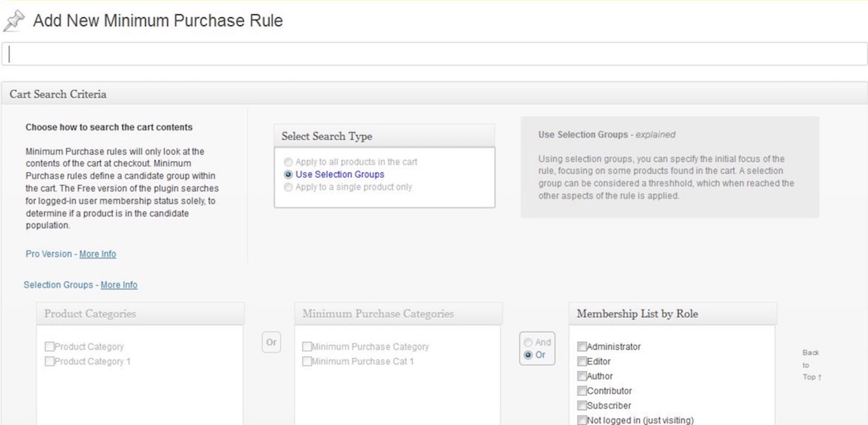This screenshot has height=425, width=868.
Task: Select 'Apply to a single product only'
Action: click(288, 187)
